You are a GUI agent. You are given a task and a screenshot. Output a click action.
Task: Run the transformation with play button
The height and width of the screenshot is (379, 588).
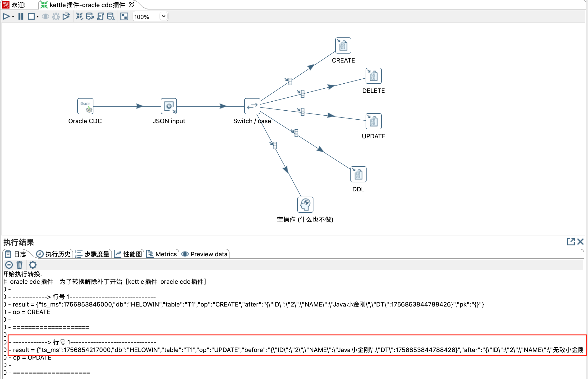(x=6, y=17)
